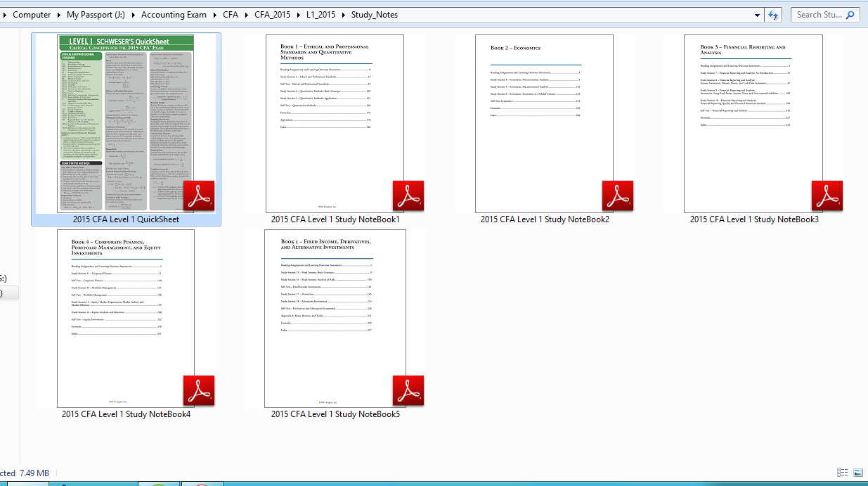Open the PDF badge on Study NoteBook5
Image resolution: width=868 pixels, height=486 pixels.
[x=408, y=390]
